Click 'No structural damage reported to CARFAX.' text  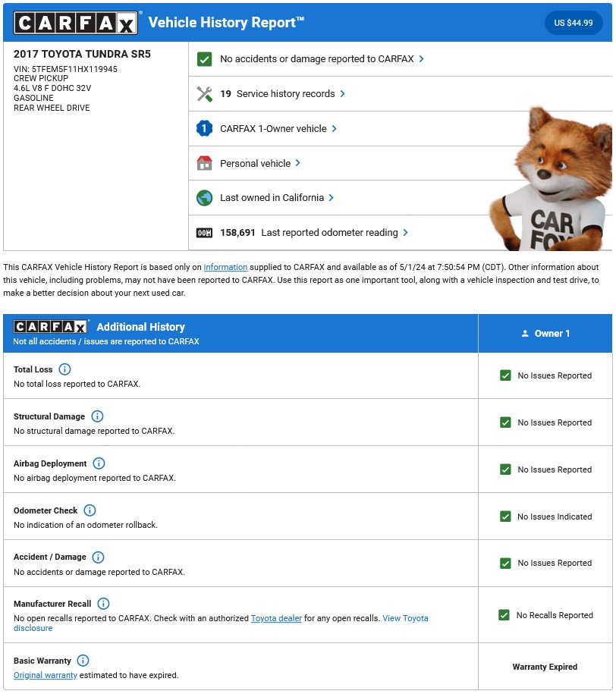(94, 431)
